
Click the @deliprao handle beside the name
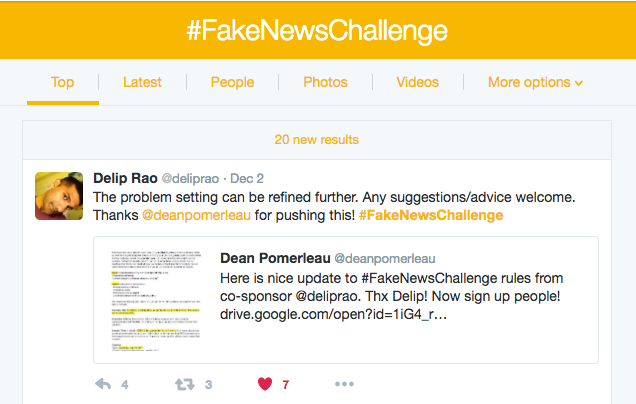tap(190, 178)
